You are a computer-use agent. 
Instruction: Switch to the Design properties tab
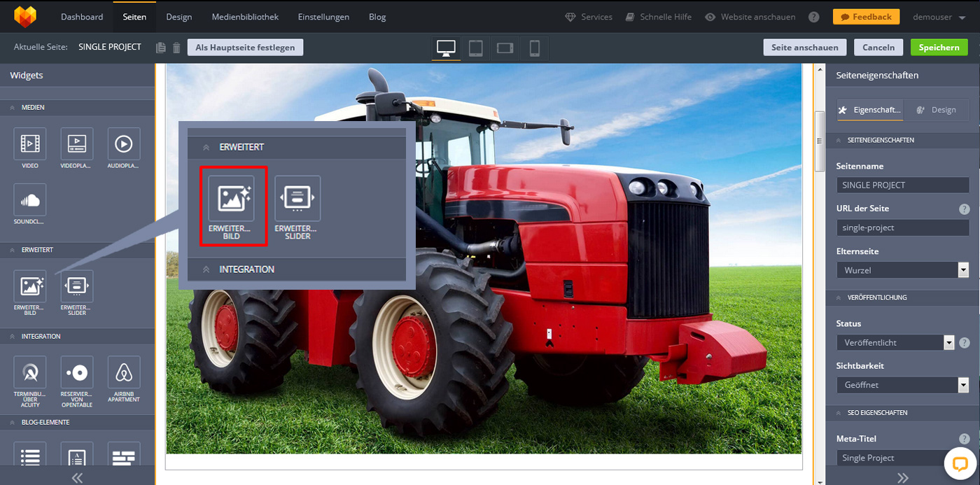(x=937, y=110)
